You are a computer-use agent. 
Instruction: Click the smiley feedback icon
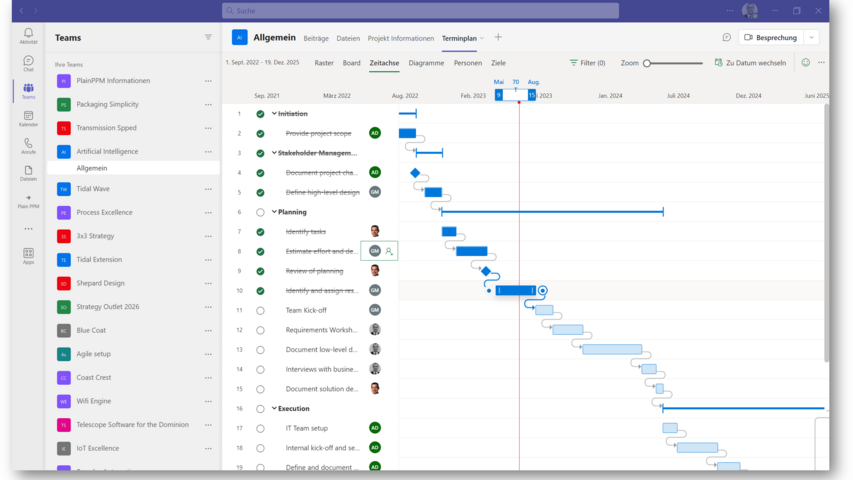click(x=806, y=63)
